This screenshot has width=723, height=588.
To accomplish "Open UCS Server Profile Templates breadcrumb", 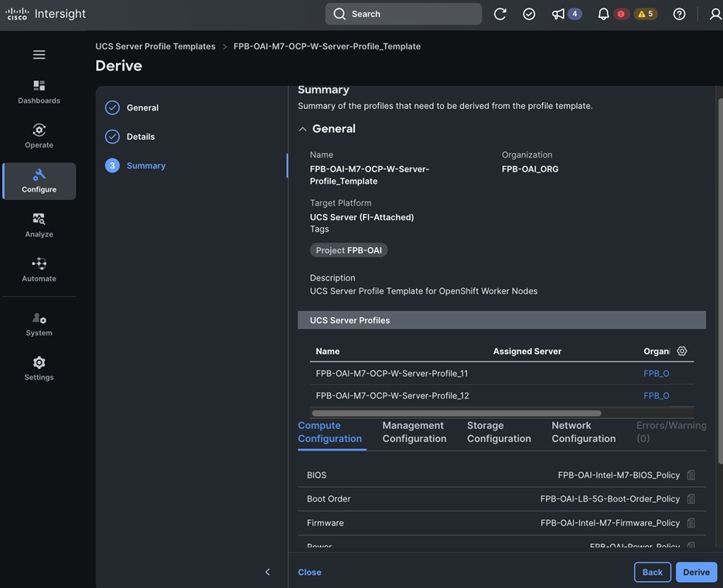I will pos(155,46).
